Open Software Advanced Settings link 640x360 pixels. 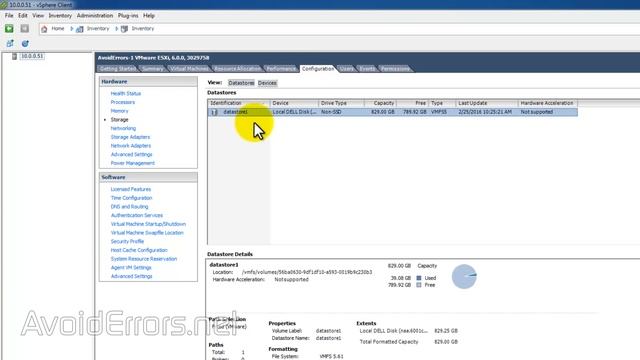coord(131,276)
